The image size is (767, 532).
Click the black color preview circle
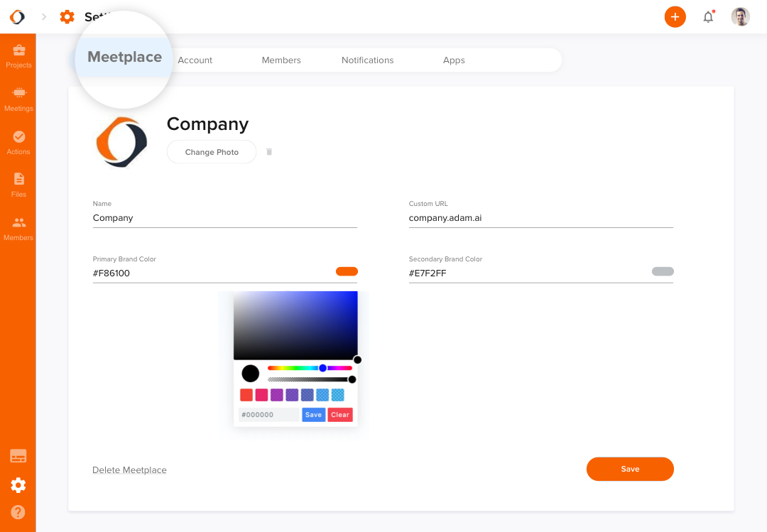pyautogui.click(x=251, y=374)
